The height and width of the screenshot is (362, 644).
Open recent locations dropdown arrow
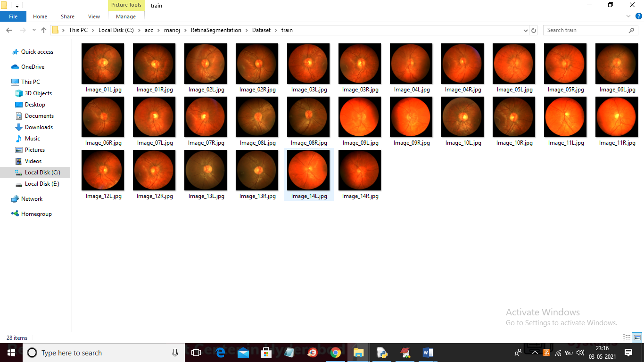34,30
